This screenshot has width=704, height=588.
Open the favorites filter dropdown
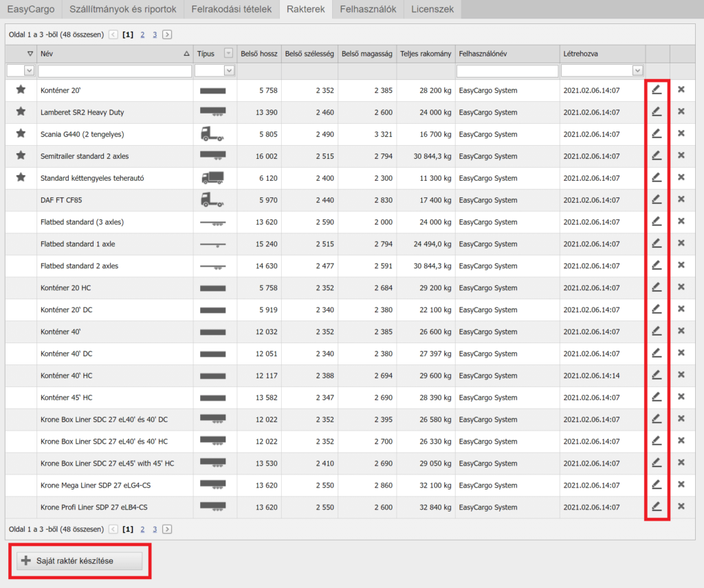29,71
